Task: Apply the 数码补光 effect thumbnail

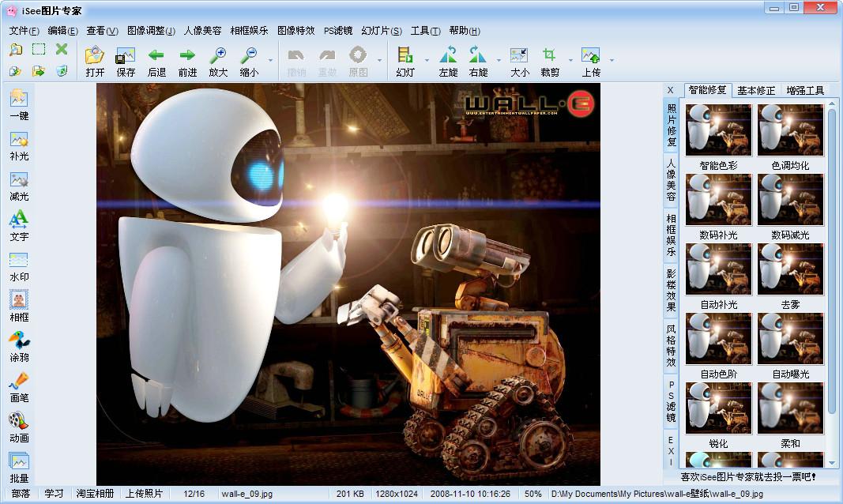Action: coord(718,199)
